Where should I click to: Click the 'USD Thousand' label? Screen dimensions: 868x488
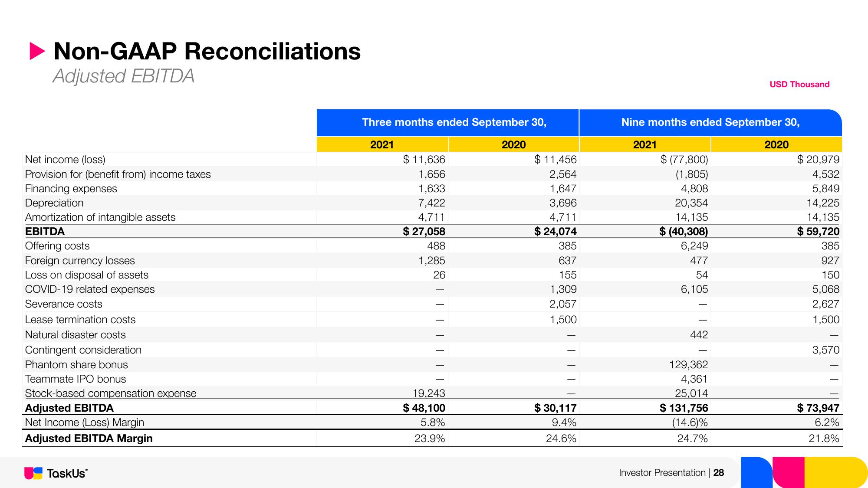click(x=799, y=84)
